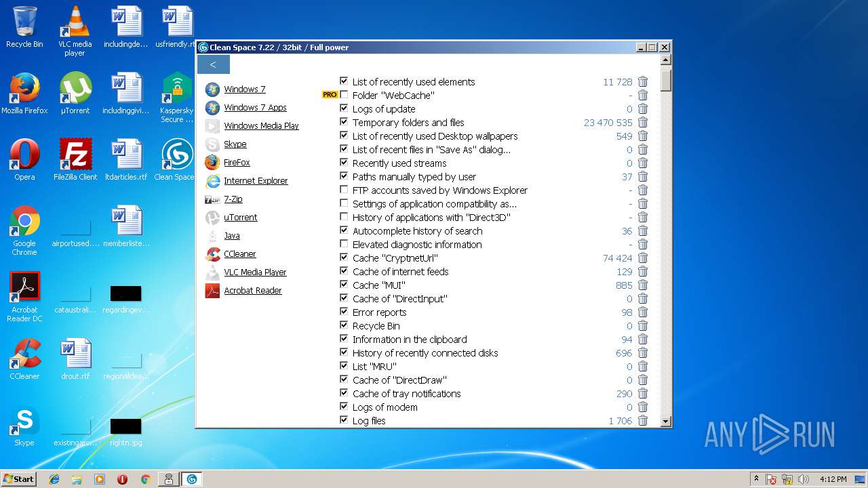Screen dimensions: 868x488
Task: Click the 74 424 size value
Action: (x=617, y=258)
